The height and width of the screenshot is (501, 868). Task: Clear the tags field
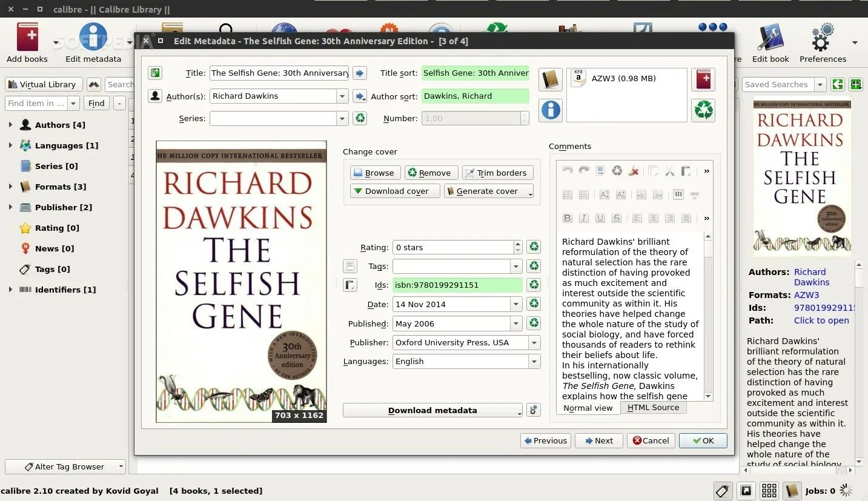click(534, 266)
